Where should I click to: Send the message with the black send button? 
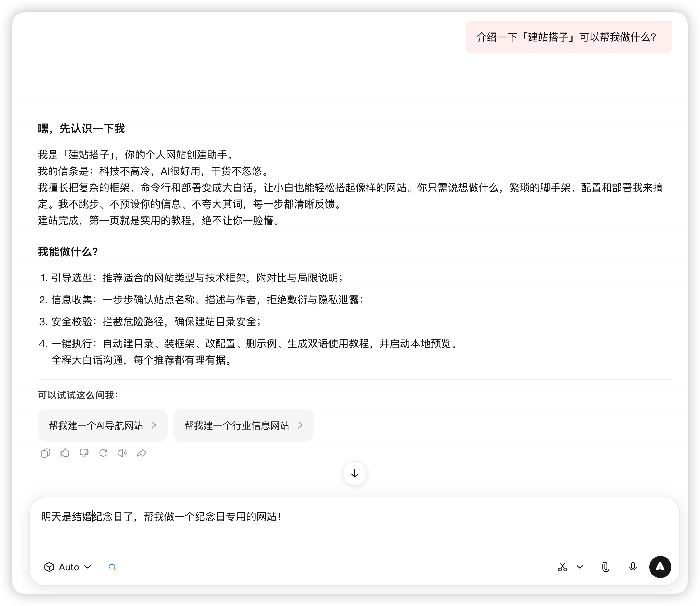tap(660, 567)
